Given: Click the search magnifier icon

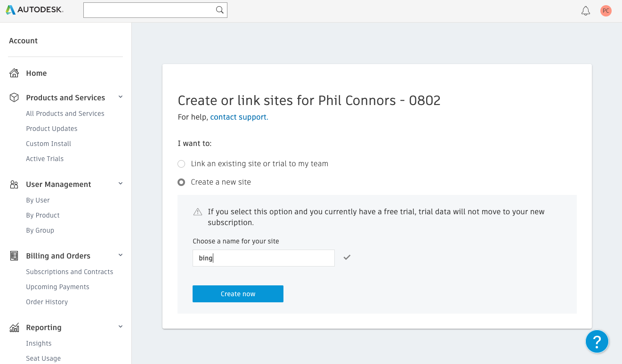Looking at the screenshot, I should tap(219, 9).
